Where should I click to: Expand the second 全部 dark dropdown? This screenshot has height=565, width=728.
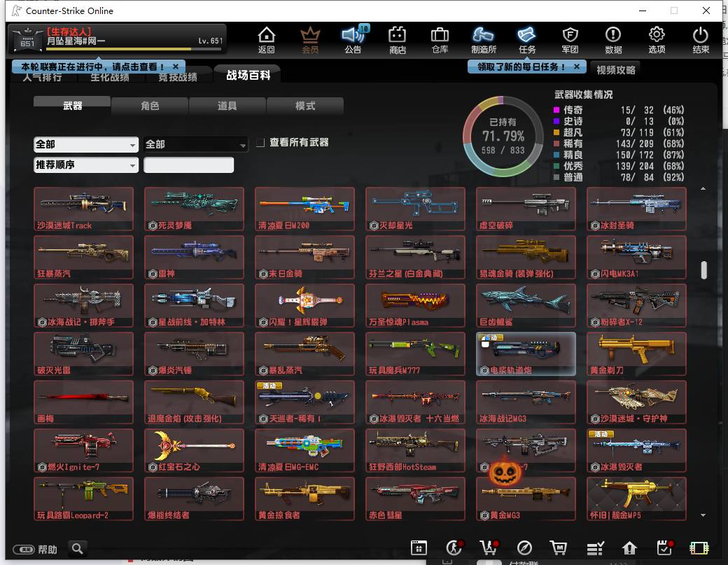coord(195,144)
